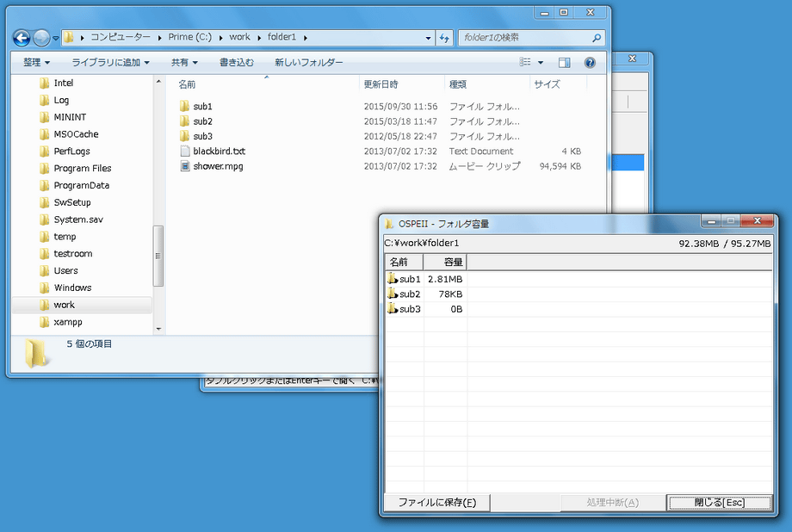Open the view options dropdown arrow

coord(541,63)
